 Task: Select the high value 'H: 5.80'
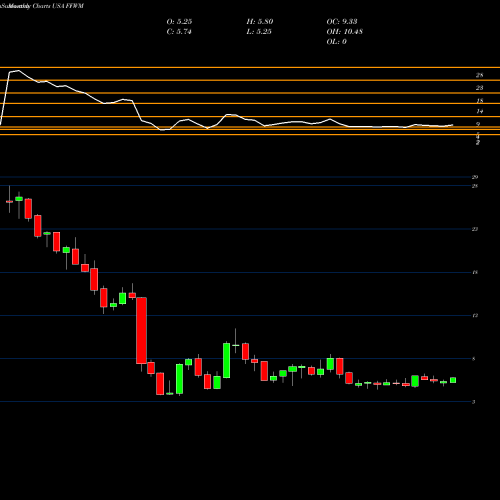[260, 21]
